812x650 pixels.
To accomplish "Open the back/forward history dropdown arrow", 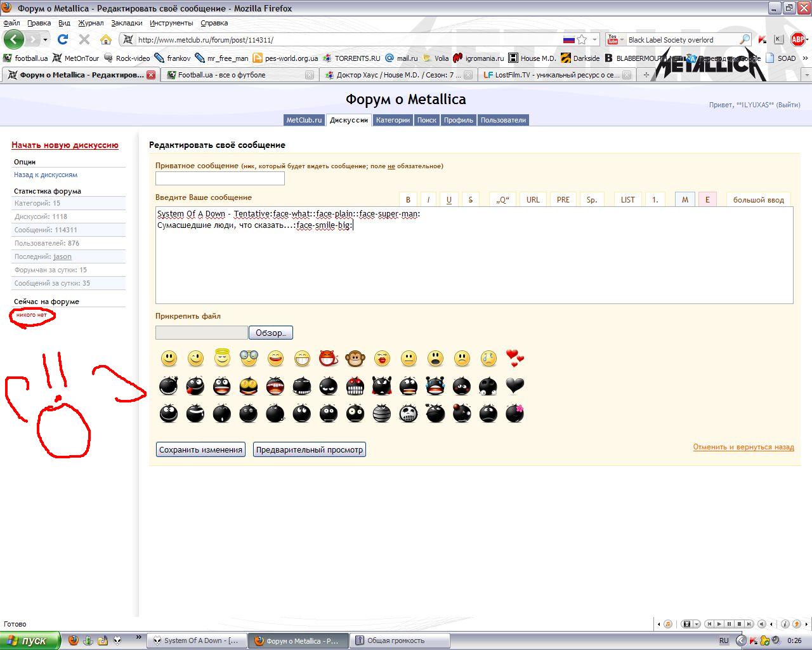I will tap(45, 39).
